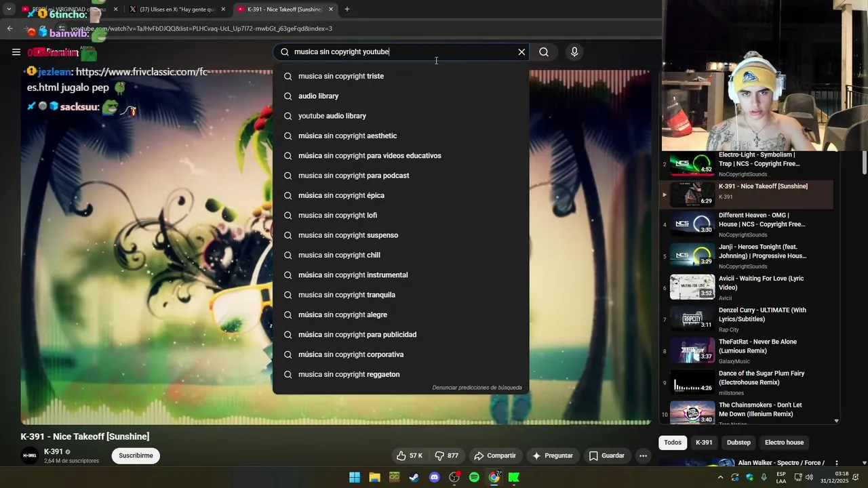
Task: Open Steam from taskbar
Action: 414,477
